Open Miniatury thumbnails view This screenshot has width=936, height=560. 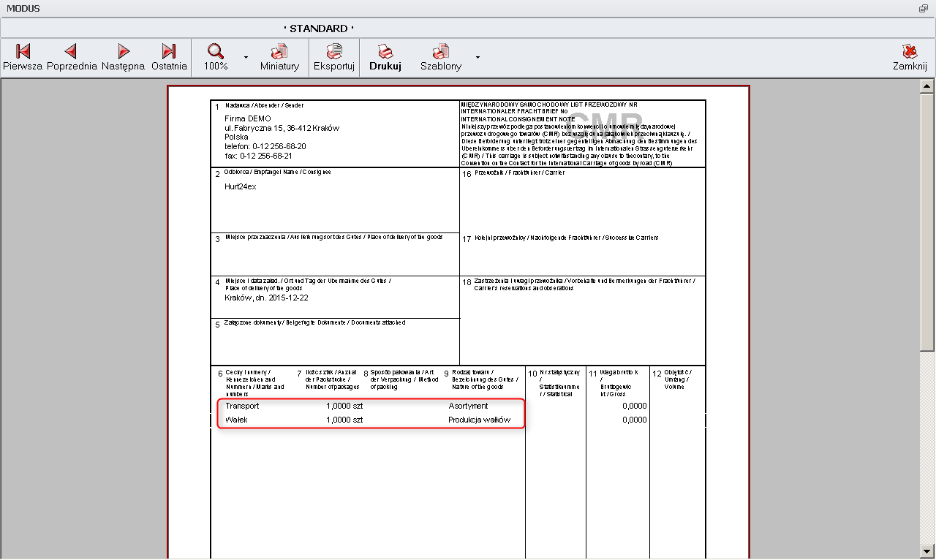click(x=279, y=57)
